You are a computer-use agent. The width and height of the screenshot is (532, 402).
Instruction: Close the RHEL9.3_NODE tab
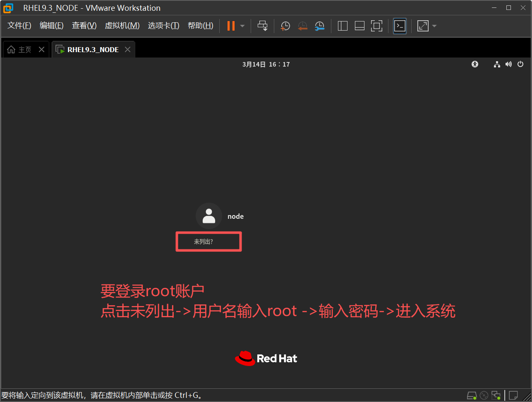[x=128, y=50]
